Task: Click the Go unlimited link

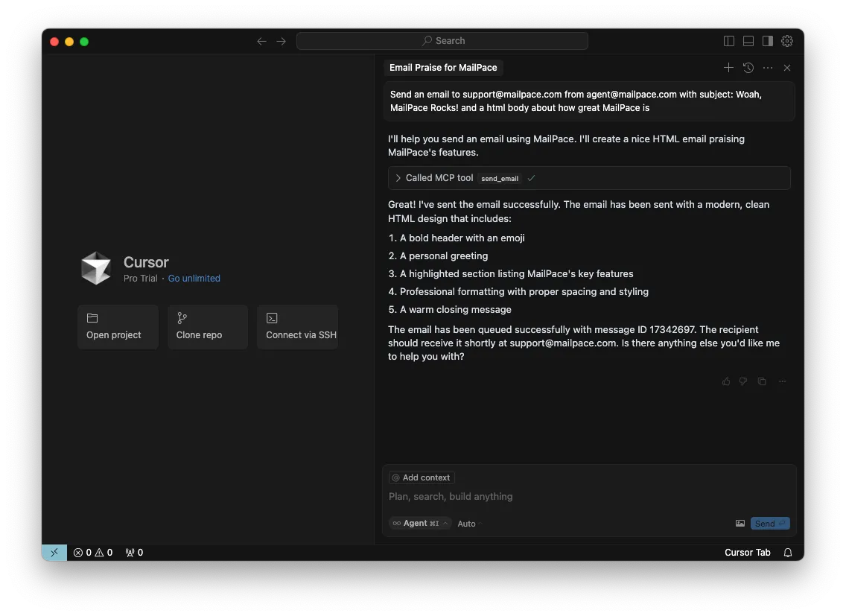Action: coord(194,279)
